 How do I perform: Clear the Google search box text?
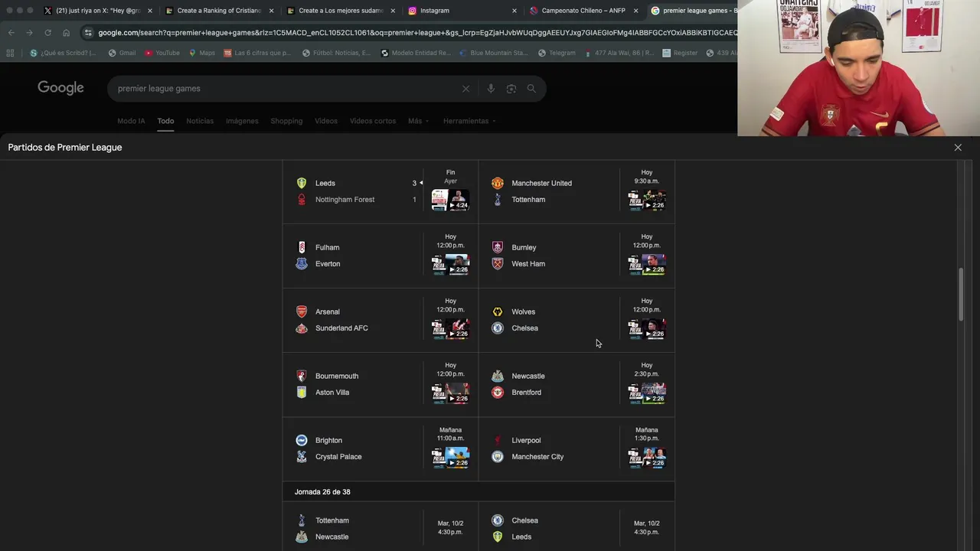(x=465, y=89)
